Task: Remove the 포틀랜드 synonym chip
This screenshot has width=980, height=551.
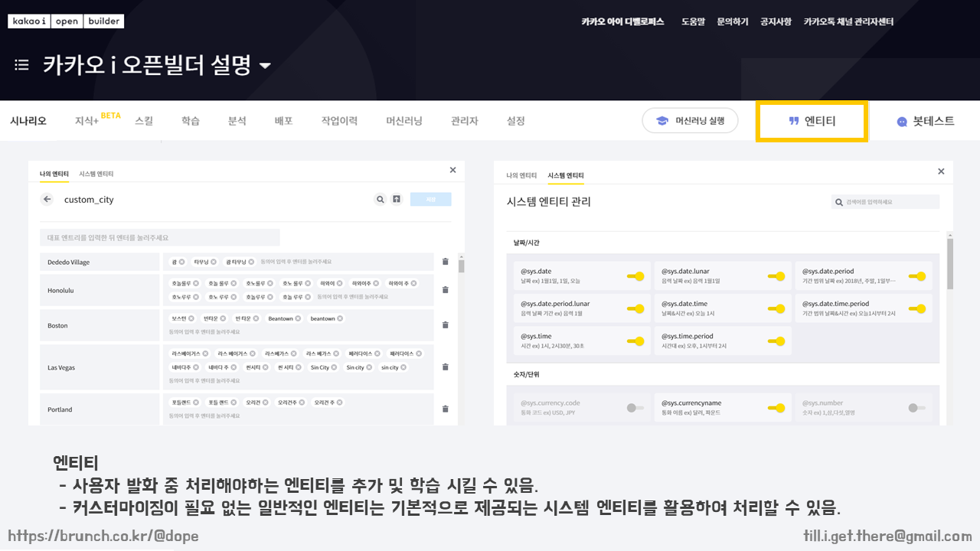Action: (x=195, y=403)
